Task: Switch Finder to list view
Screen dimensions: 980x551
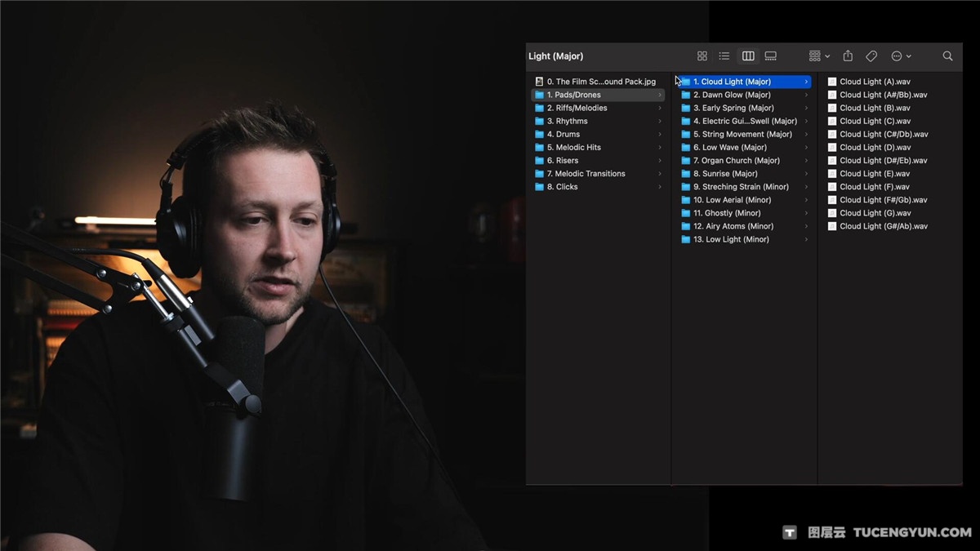Action: 724,56
